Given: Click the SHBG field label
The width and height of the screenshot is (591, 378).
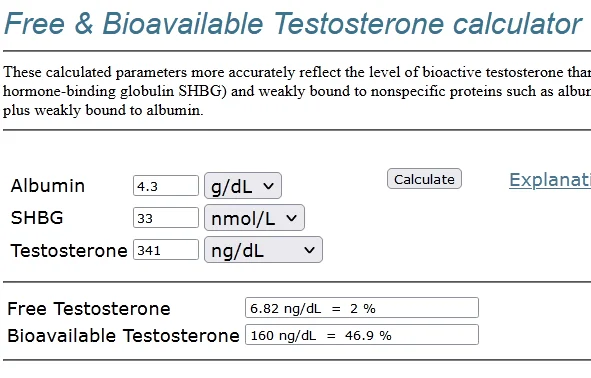Looking at the screenshot, I should (x=37, y=218).
